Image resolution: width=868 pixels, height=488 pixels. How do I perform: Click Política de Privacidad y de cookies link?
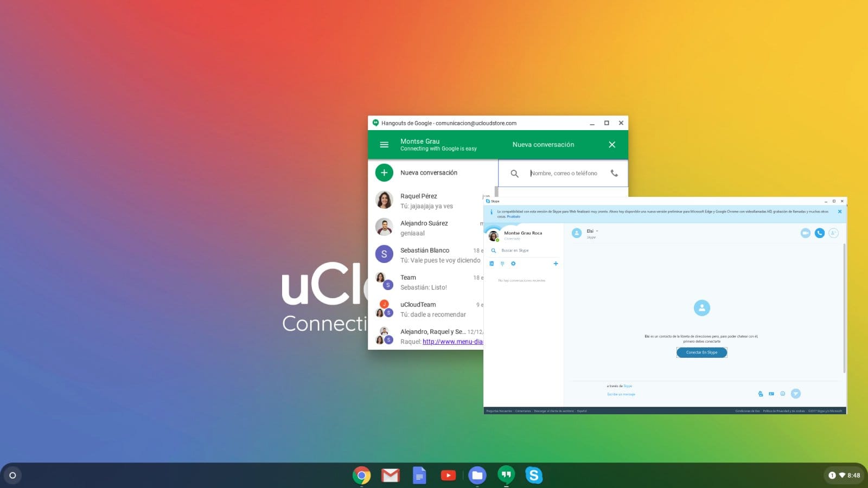pos(784,411)
